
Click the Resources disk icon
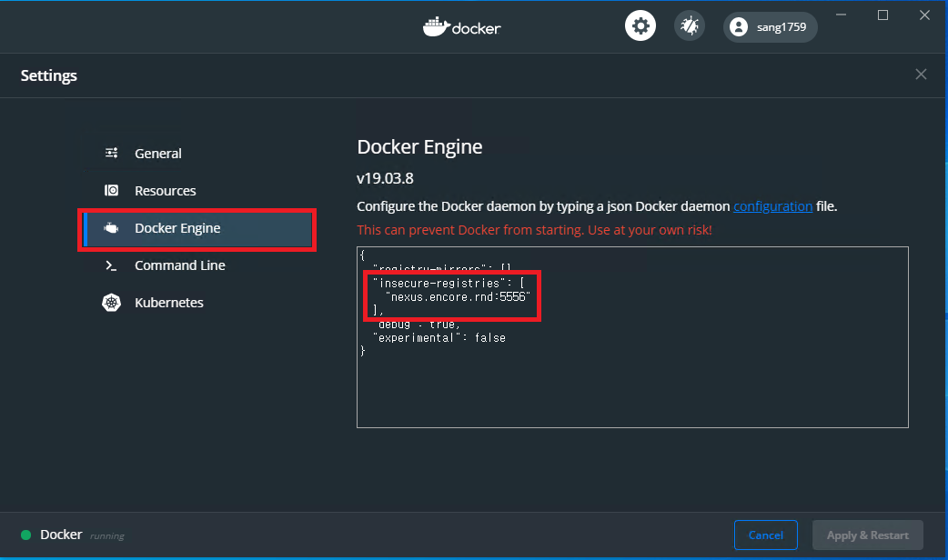click(111, 190)
